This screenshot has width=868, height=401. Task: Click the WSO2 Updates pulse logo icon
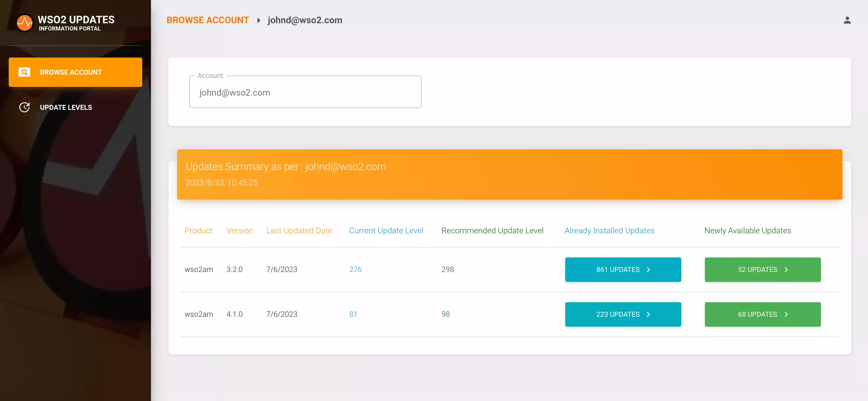[x=25, y=23]
